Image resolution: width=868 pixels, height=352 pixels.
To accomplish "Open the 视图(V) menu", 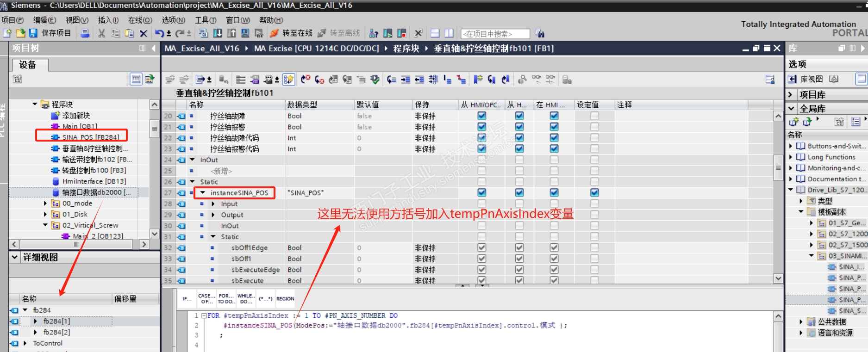I will [77, 20].
